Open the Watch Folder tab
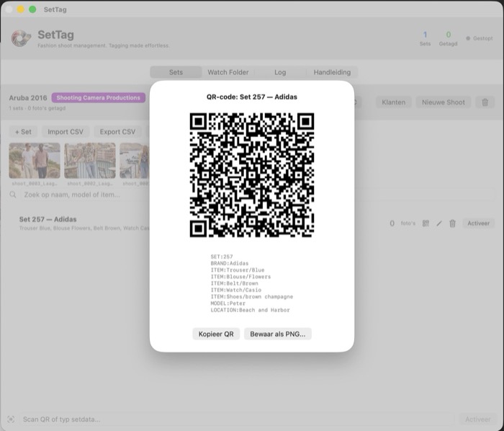The height and width of the screenshot is (431, 504). [x=228, y=72]
